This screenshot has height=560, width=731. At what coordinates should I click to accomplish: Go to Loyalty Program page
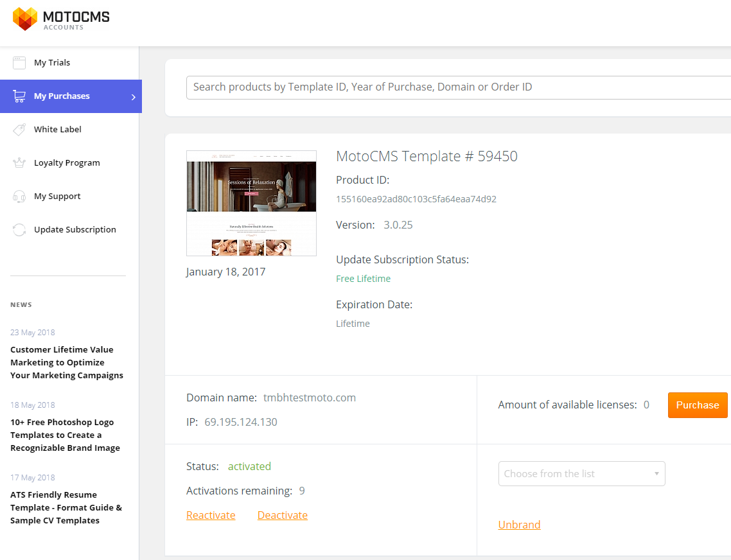(x=69, y=162)
